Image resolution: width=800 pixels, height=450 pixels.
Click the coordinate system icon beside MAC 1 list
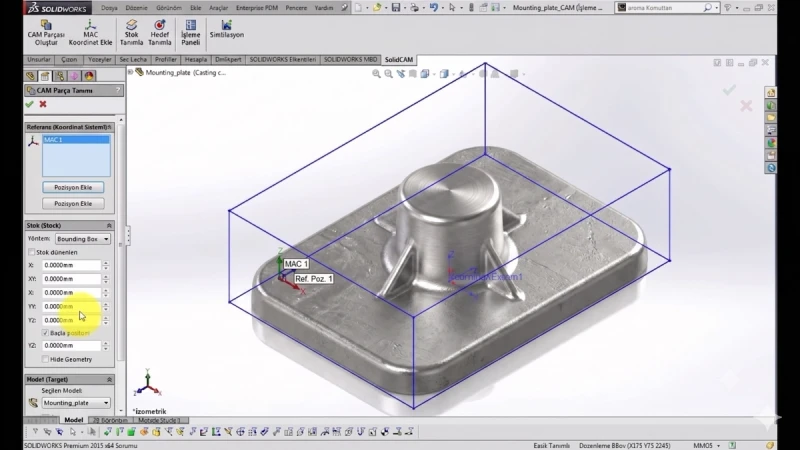coord(33,141)
